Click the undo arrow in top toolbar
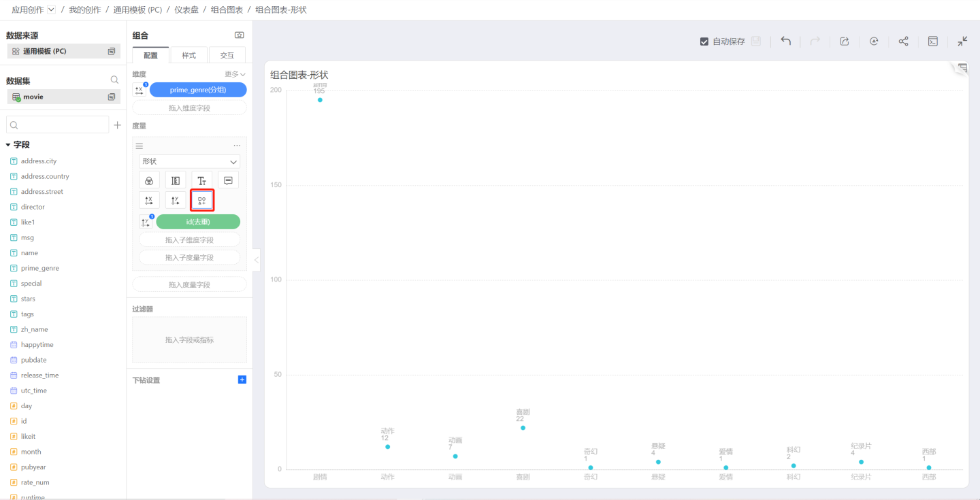The width and height of the screenshot is (980, 500). click(785, 41)
